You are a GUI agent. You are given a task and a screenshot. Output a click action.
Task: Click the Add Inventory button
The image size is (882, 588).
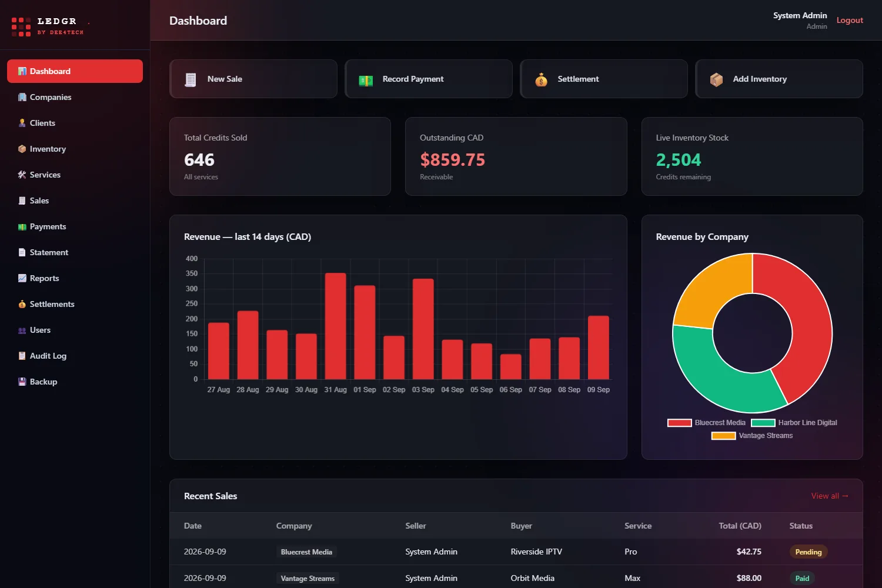[779, 79]
